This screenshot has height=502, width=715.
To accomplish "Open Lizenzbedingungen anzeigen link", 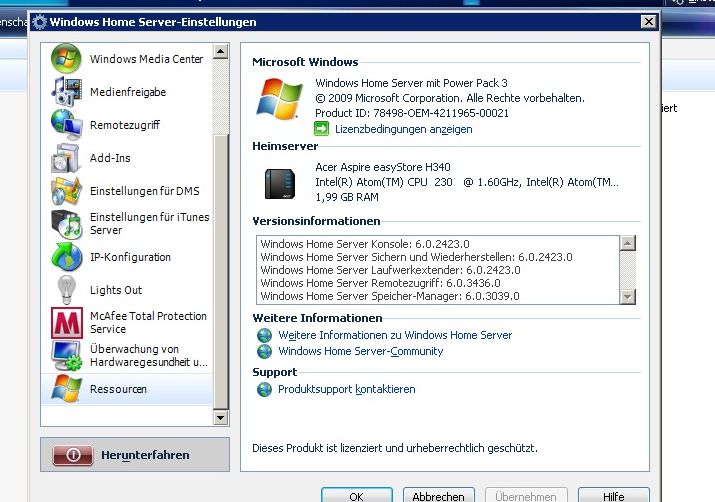I will pyautogui.click(x=404, y=129).
